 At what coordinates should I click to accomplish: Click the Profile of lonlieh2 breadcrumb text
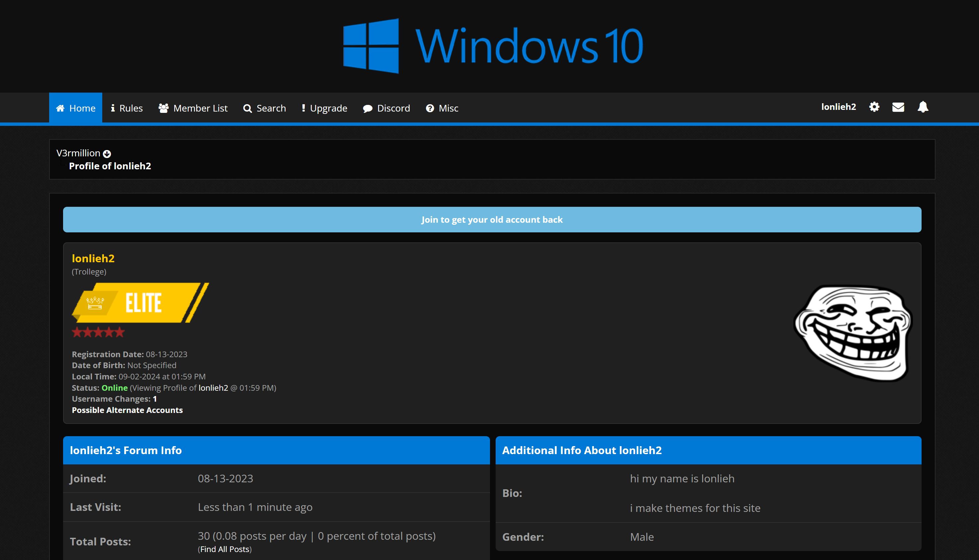coord(110,166)
